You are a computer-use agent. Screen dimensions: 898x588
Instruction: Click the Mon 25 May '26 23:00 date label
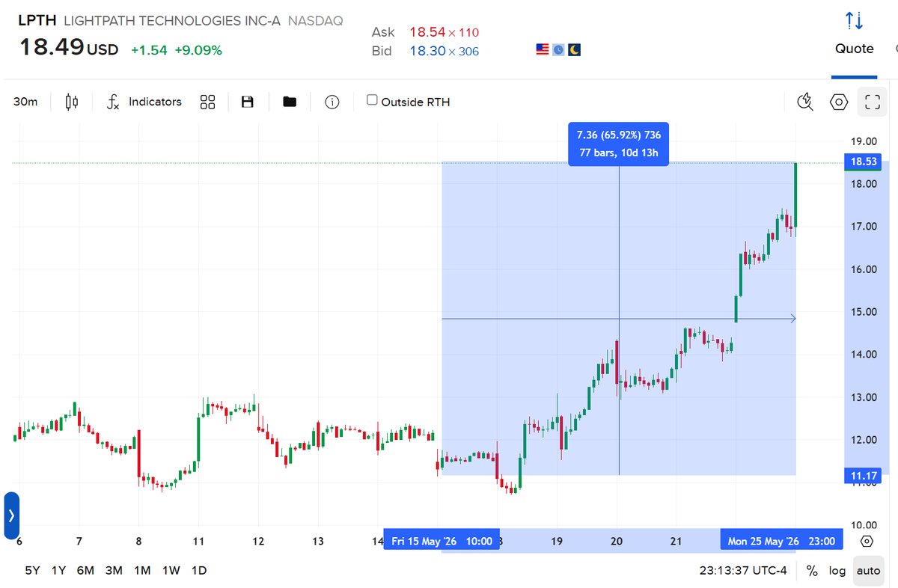(x=781, y=541)
